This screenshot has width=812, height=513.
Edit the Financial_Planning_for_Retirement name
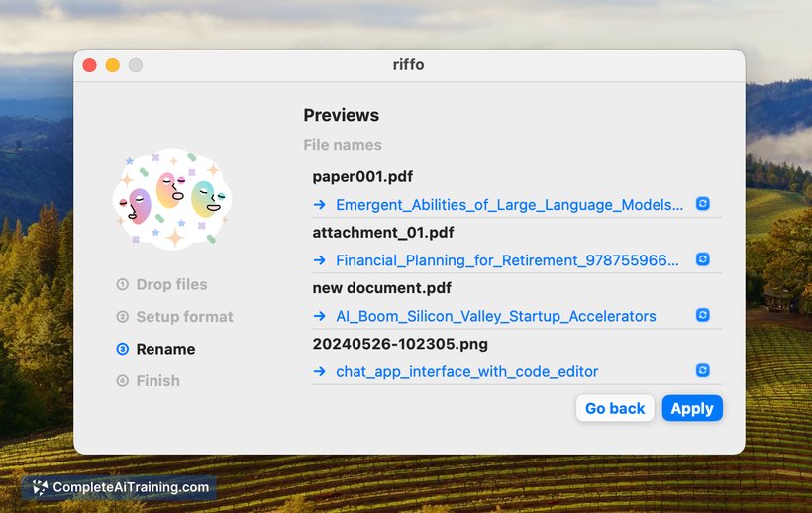pos(507,260)
